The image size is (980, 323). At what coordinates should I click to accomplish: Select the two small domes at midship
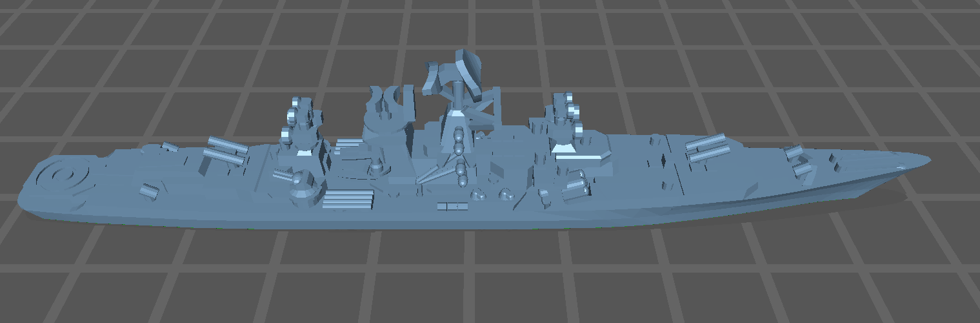pyautogui.click(x=492, y=194)
